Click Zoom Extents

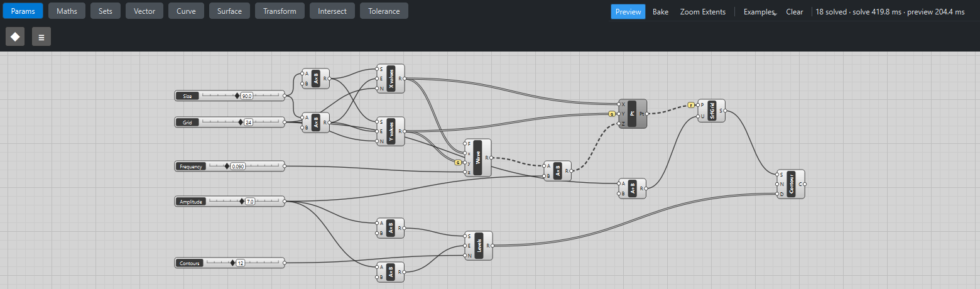703,12
